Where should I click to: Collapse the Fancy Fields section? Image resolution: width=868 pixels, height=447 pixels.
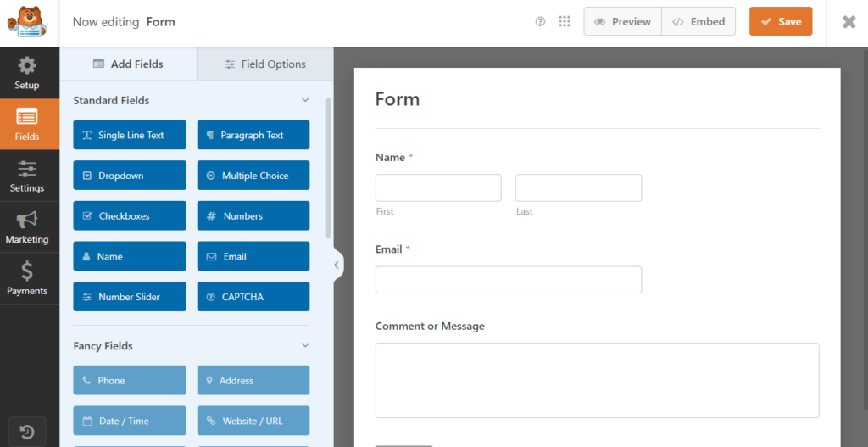click(305, 345)
